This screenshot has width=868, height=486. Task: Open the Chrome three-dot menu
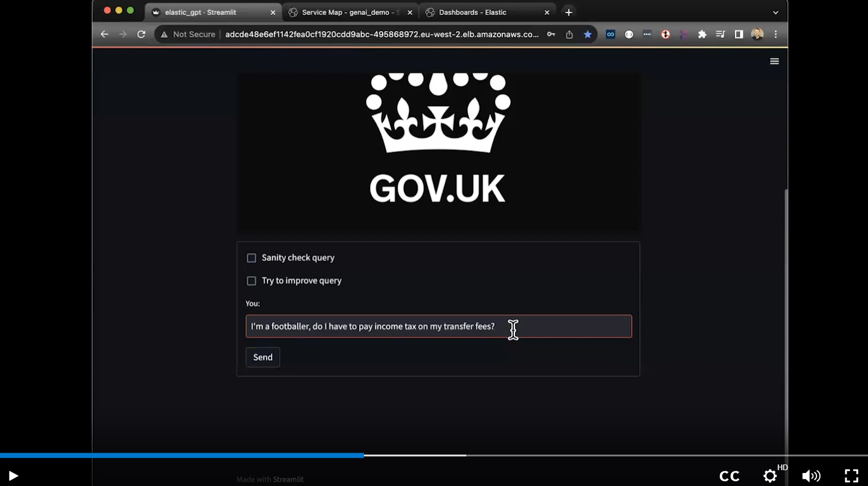776,35
